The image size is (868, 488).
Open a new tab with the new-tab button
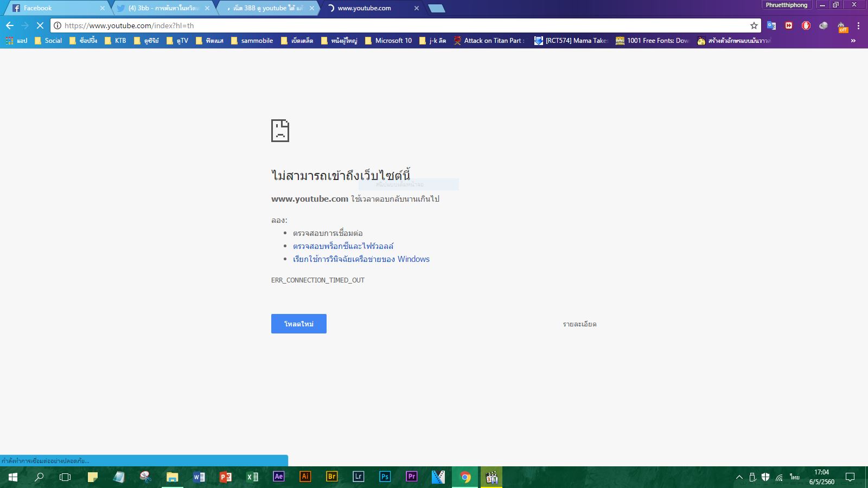[436, 8]
